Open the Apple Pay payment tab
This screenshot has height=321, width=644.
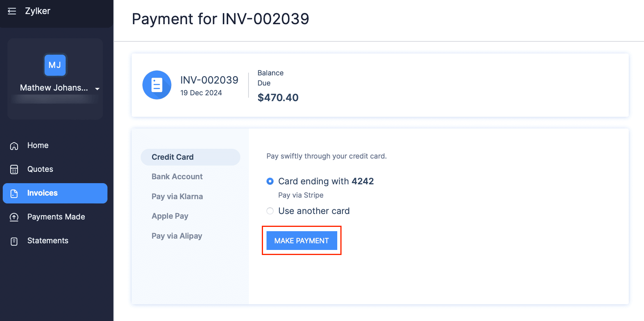coord(170,216)
